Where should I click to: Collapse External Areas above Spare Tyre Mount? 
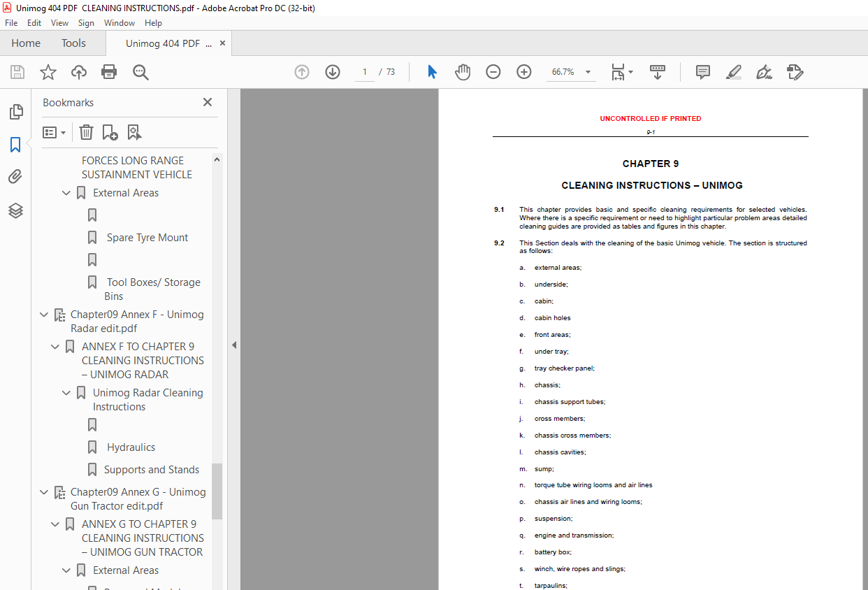pos(66,193)
